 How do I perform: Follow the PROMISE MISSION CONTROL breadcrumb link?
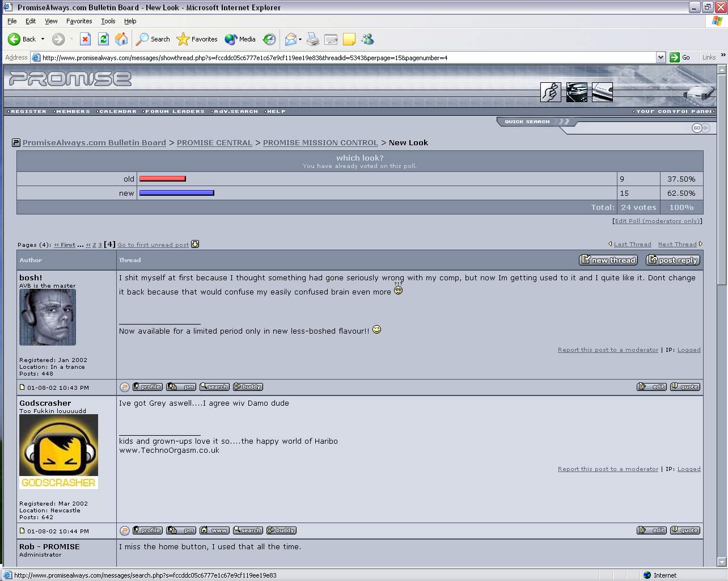pyautogui.click(x=320, y=143)
